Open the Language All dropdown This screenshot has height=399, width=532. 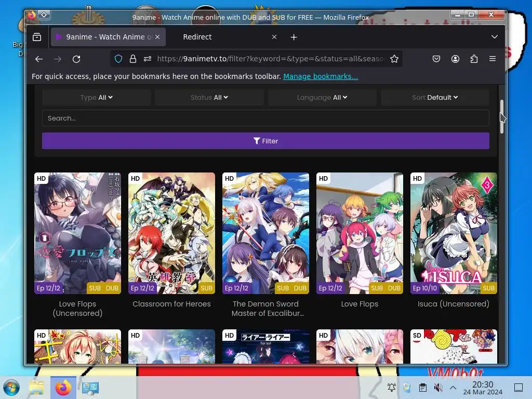(x=322, y=97)
